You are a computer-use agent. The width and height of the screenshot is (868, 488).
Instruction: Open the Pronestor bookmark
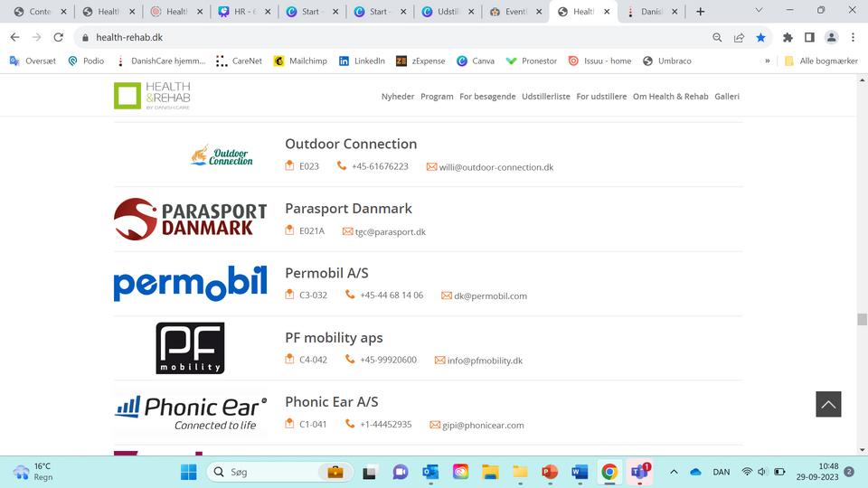tap(532, 61)
